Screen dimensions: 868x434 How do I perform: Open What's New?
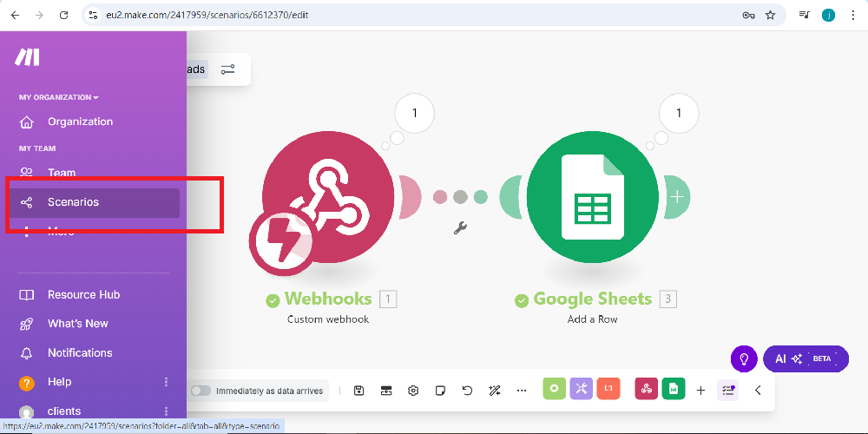[77, 323]
